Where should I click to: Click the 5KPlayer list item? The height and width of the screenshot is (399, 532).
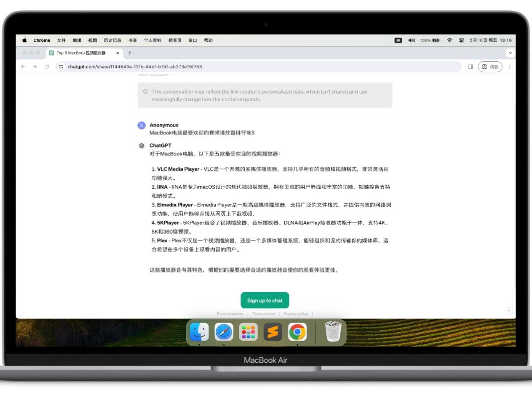271,227
